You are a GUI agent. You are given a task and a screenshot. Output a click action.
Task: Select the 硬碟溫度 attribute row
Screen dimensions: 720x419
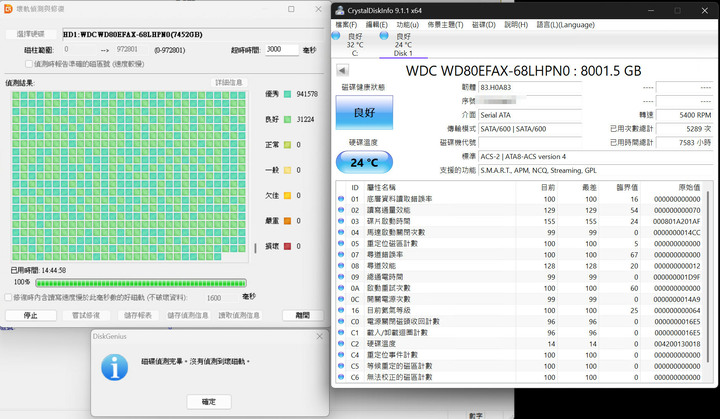pyautogui.click(x=520, y=343)
